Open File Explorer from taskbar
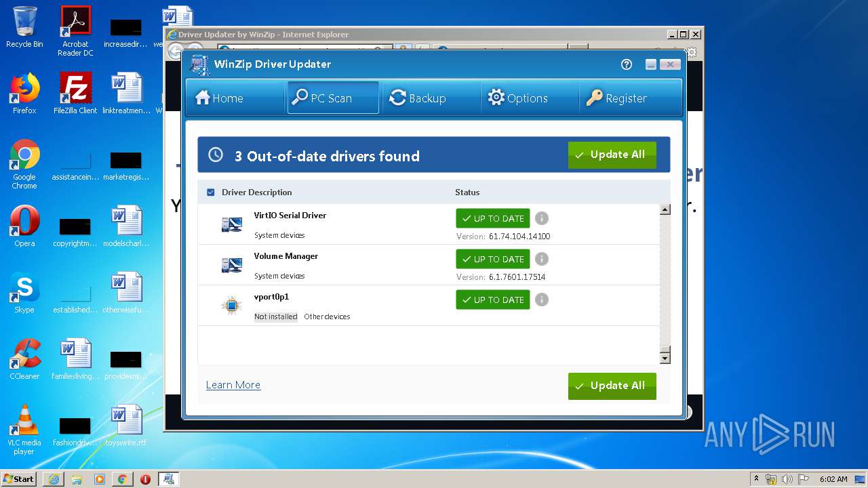This screenshot has height=488, width=868. [77, 479]
